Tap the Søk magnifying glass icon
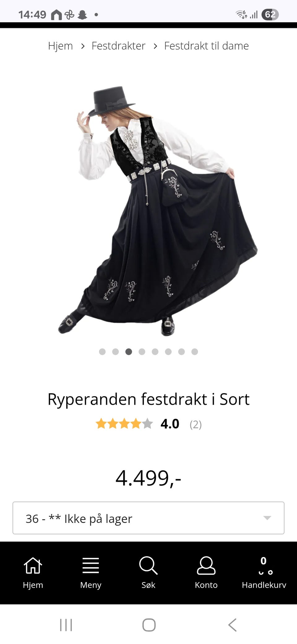Viewport: 297px width, 644px height. 148,565
